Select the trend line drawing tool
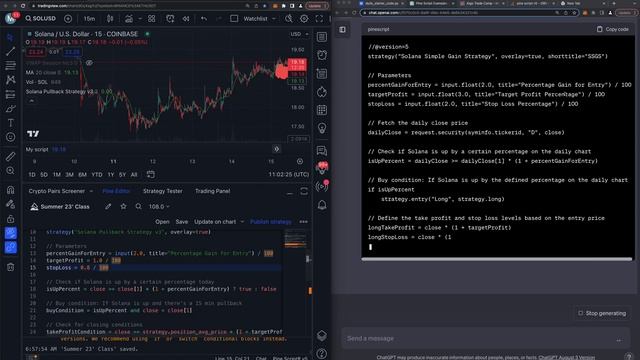Image resolution: width=640 pixels, height=360 pixels. point(11,51)
